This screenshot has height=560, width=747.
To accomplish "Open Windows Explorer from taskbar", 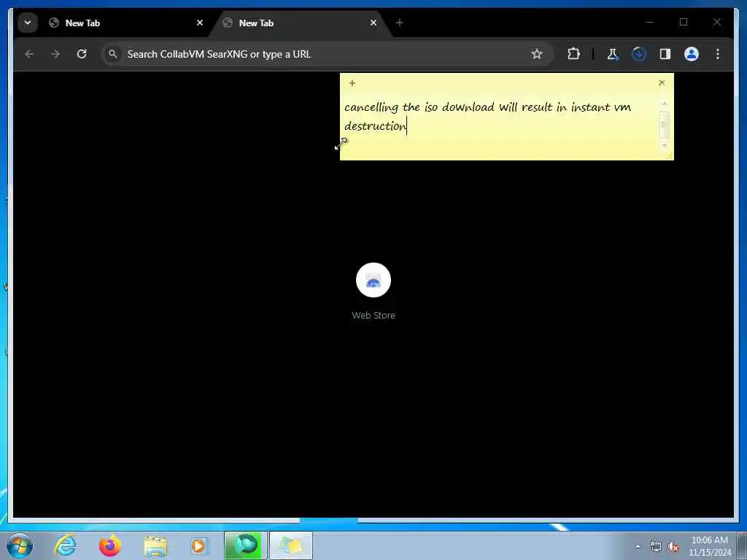I will [155, 545].
